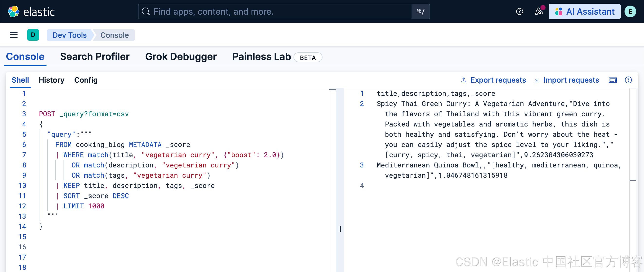Open the Config tab

coord(86,80)
